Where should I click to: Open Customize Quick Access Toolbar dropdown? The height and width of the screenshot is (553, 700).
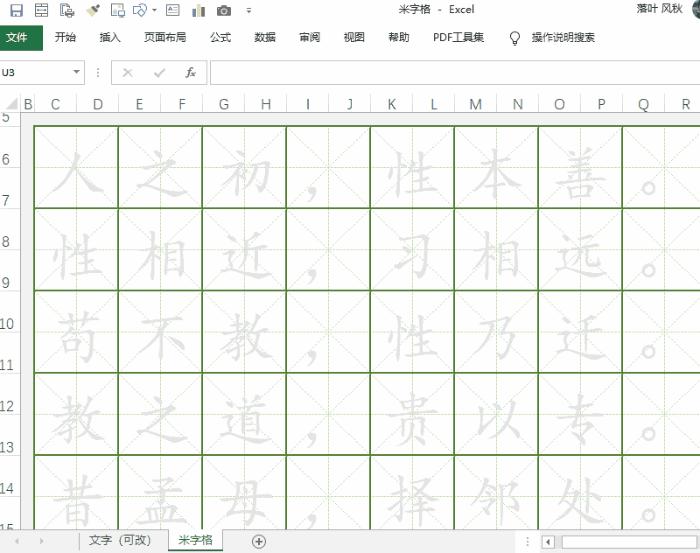(249, 10)
